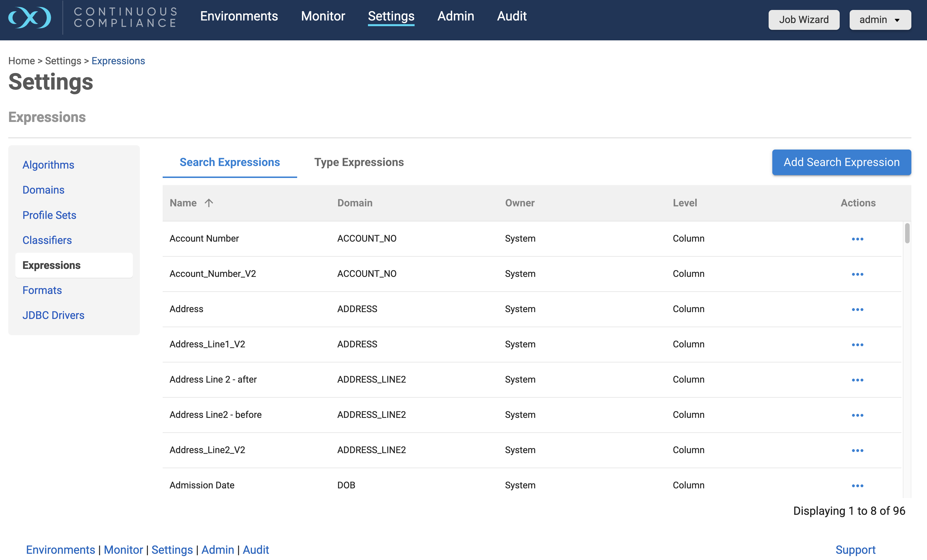The height and width of the screenshot is (560, 927).
Task: Switch to Type Expressions tab
Action: tap(359, 162)
